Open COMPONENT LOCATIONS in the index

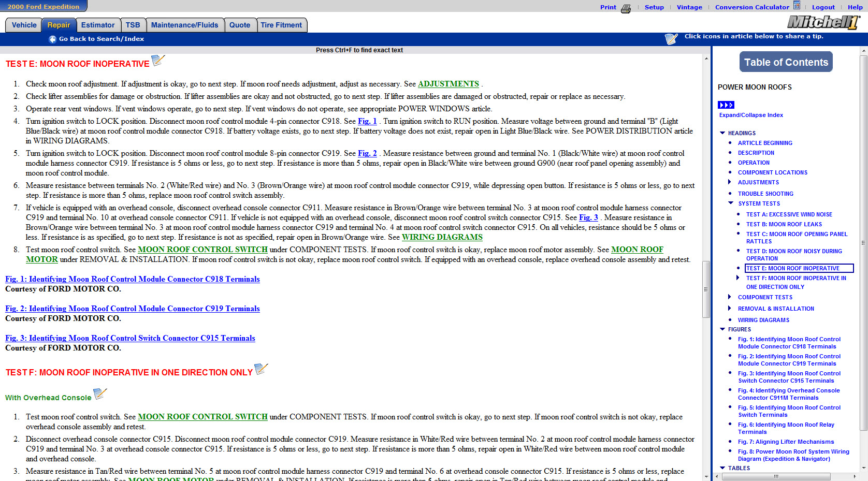[x=773, y=172]
